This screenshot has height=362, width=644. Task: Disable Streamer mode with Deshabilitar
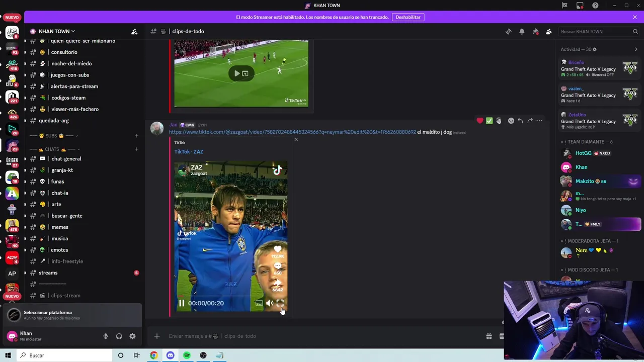408,17
